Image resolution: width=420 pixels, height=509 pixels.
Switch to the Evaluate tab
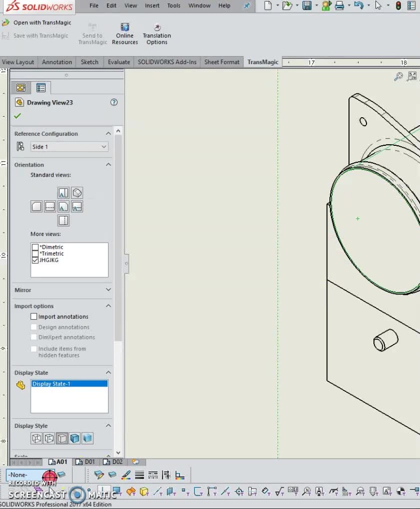click(119, 62)
